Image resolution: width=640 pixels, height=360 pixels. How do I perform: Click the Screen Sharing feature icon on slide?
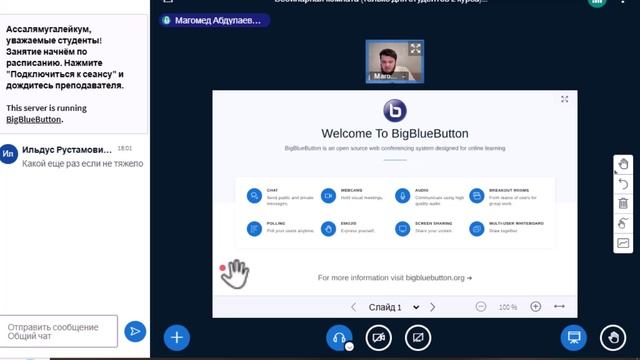click(402, 229)
